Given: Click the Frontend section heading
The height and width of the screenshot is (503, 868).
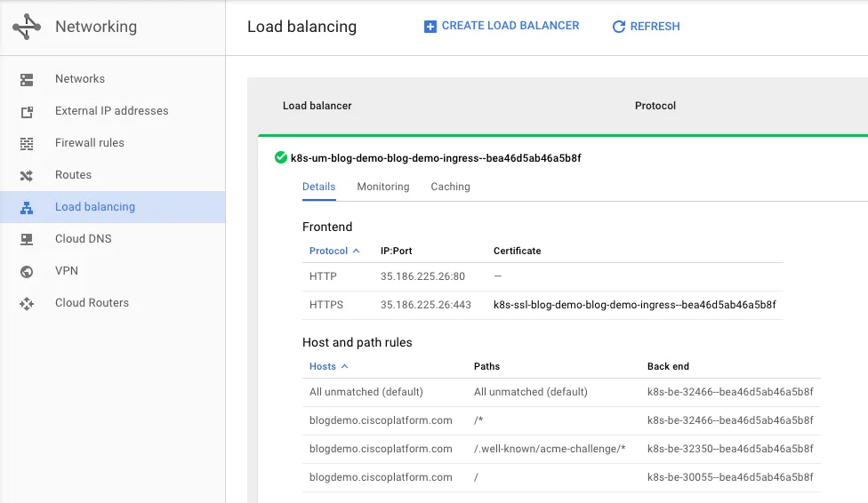Looking at the screenshot, I should (327, 227).
